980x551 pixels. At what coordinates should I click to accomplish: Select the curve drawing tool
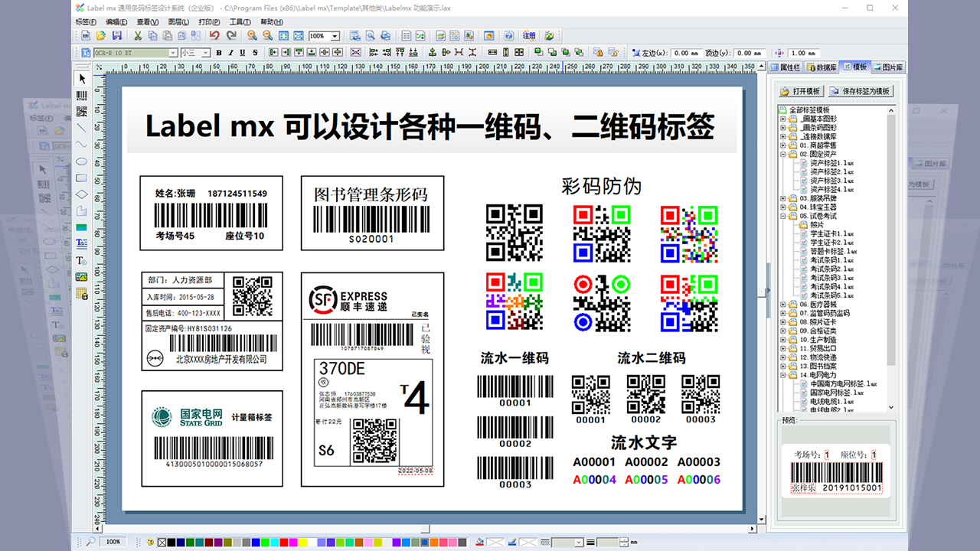point(82,144)
